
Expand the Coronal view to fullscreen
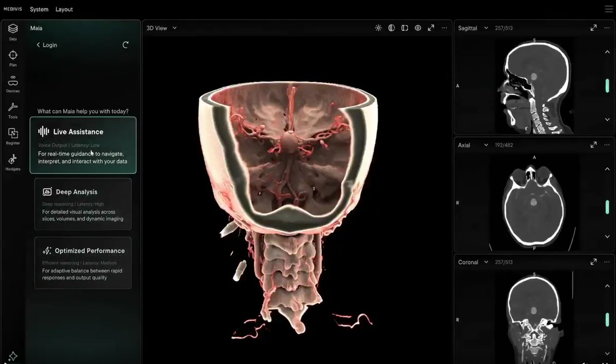tap(594, 262)
